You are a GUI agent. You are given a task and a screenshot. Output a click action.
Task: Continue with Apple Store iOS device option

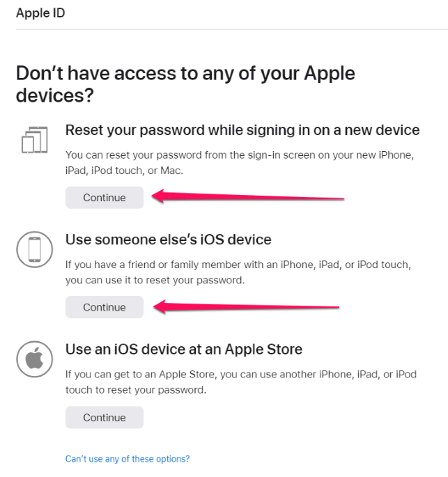(x=105, y=417)
